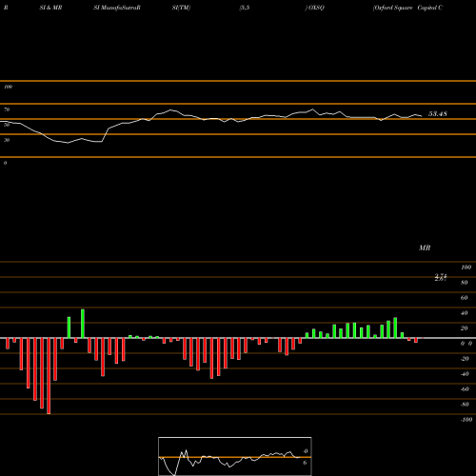Click the -100 label on the MR axis
The image size is (476, 476).
tap(466, 420)
